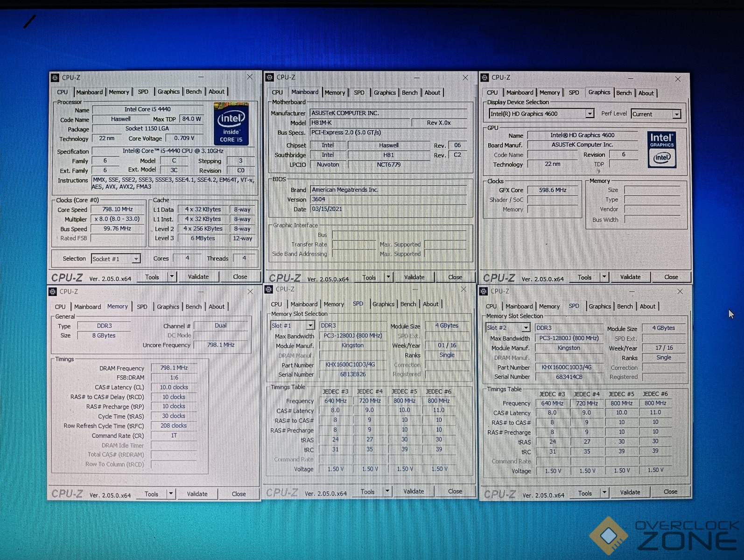
Task: Click Tools button in the CPU window
Action: [x=152, y=277]
